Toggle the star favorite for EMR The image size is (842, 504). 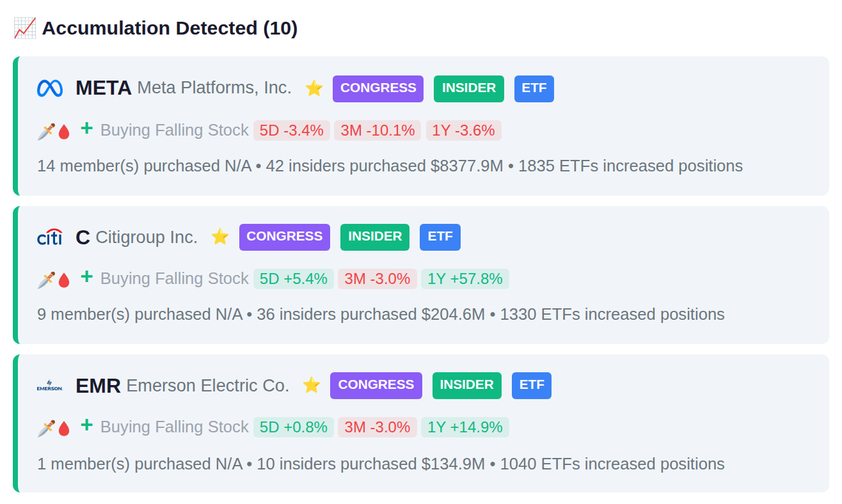click(x=312, y=385)
